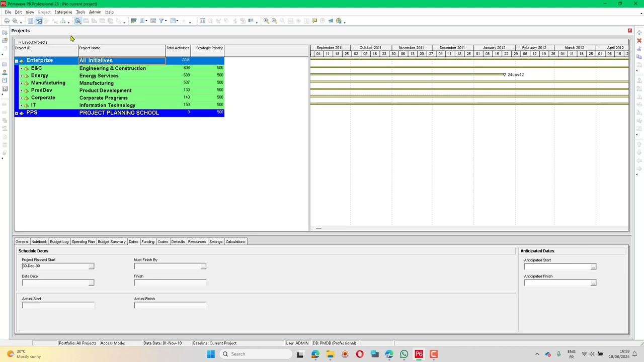Image resolution: width=644 pixels, height=362 pixels.
Task: Zoom in the Gantt timescale
Action: pos(266,21)
